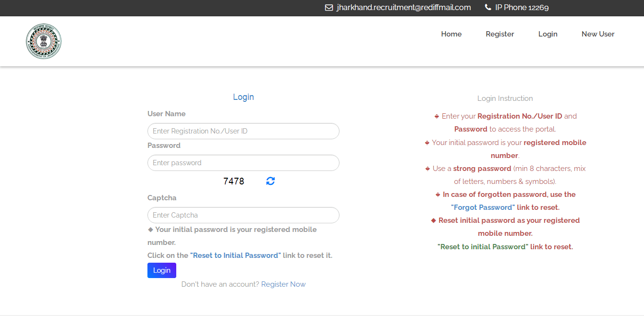Refresh the captcha using the blue arrows icon
The height and width of the screenshot is (316, 644).
click(x=270, y=181)
